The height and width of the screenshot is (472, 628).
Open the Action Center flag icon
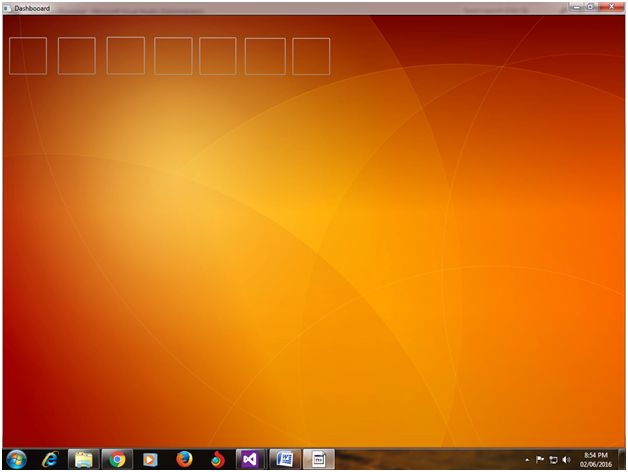(540, 460)
